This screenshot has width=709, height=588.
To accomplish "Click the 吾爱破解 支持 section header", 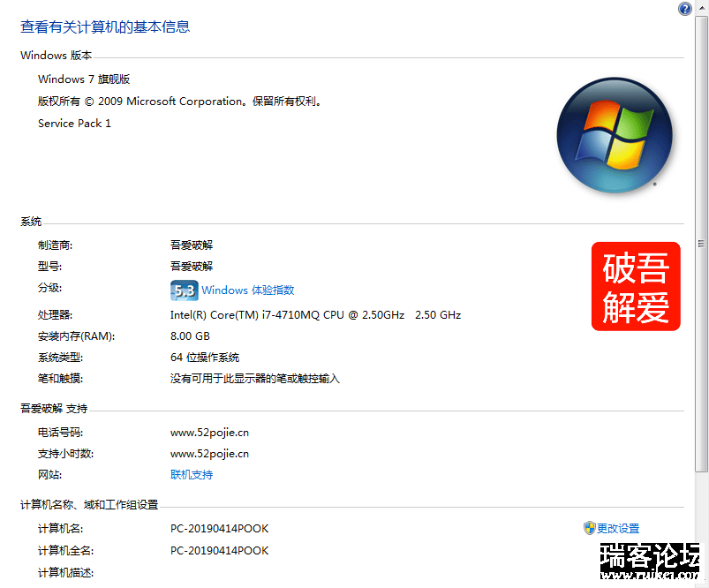I will pyautogui.click(x=54, y=409).
